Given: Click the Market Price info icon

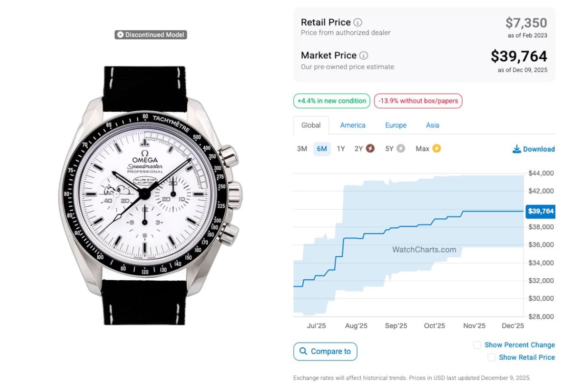Looking at the screenshot, I should [364, 56].
